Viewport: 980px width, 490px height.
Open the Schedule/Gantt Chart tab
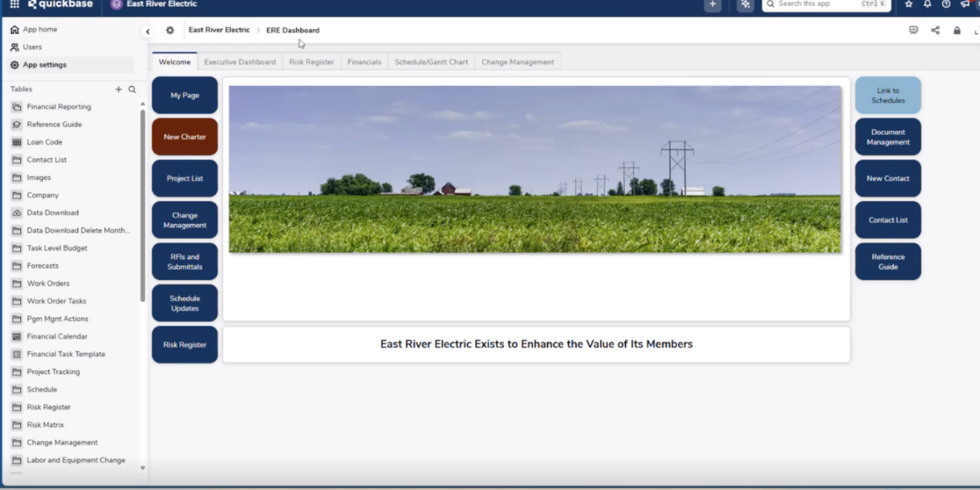point(431,62)
